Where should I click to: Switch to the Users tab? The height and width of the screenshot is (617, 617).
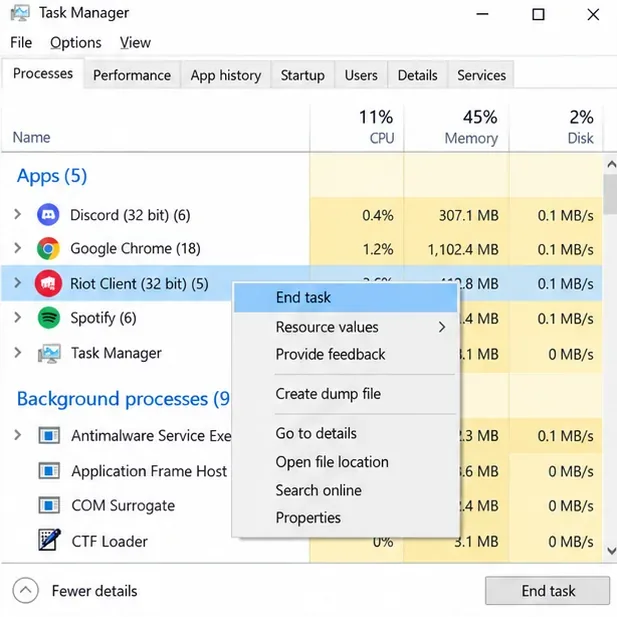[361, 75]
